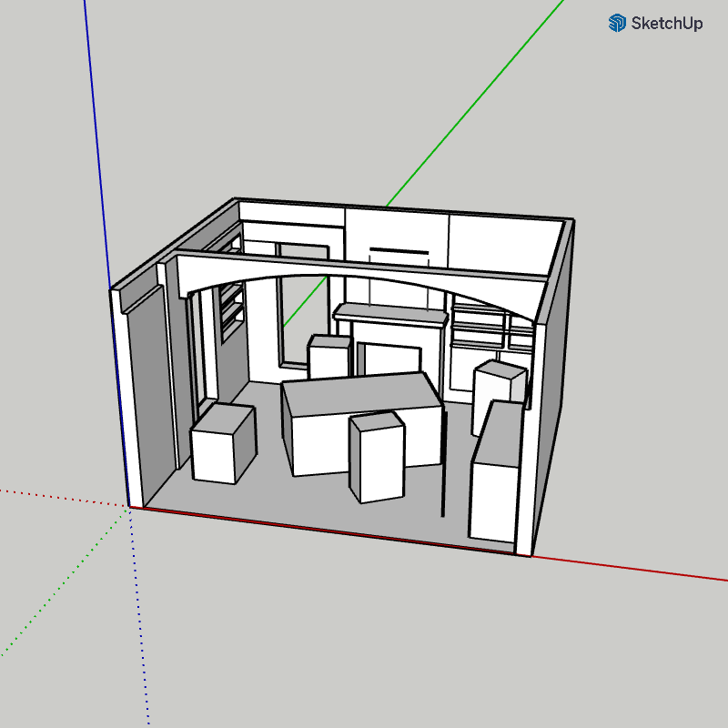Click the solid green axis line
The width and height of the screenshot is (728, 728).
[x=473, y=102]
